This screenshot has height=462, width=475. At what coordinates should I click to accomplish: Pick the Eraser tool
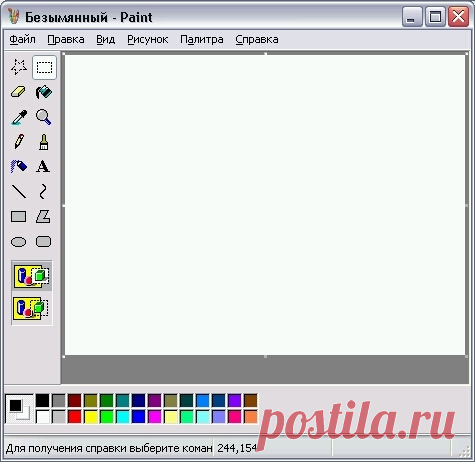pyautogui.click(x=19, y=92)
